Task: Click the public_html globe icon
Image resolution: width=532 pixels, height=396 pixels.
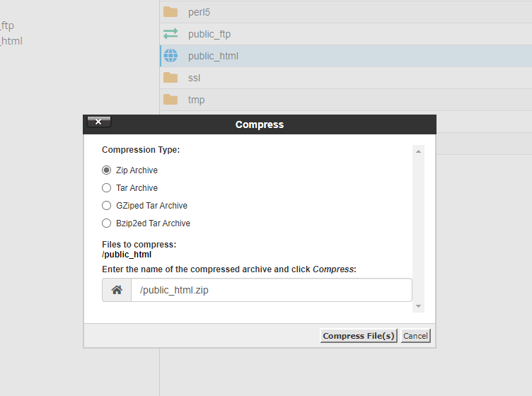Action: click(x=170, y=56)
